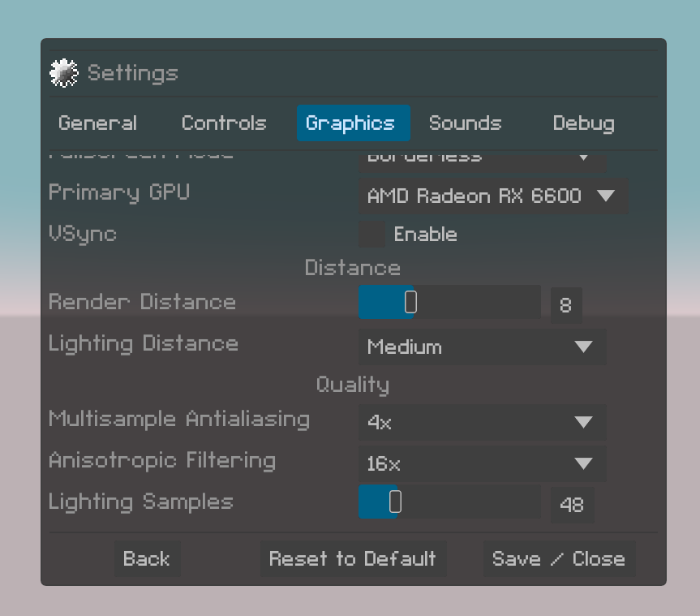Click the Settings gear icon
This screenshot has width=700, height=616.
(x=63, y=73)
